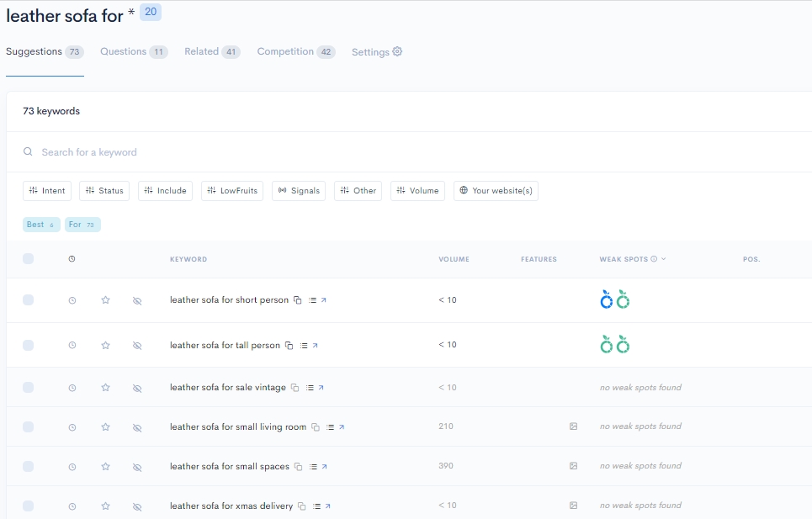Sort by the Keyword column header
Image resolution: width=812 pixels, height=519 pixels.
pyautogui.click(x=188, y=259)
